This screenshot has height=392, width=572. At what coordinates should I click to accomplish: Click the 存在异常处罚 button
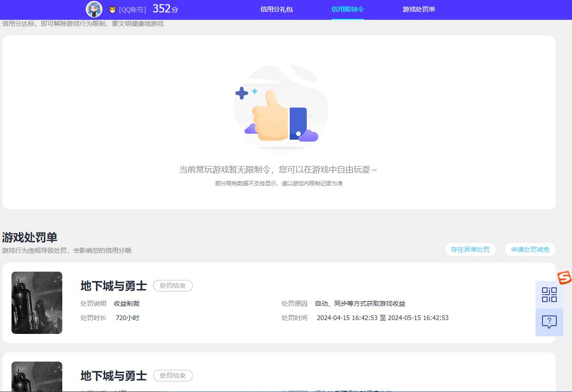[470, 249]
